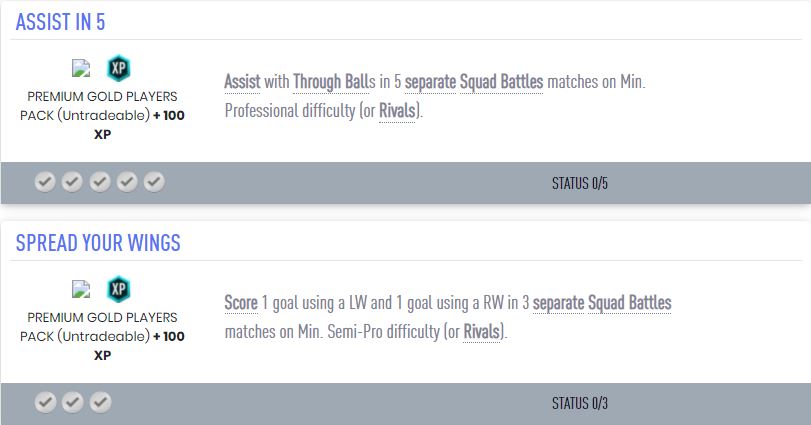This screenshot has width=811, height=425.
Task: Click the second checkmark in Spread Your Wings bar
Action: (72, 403)
